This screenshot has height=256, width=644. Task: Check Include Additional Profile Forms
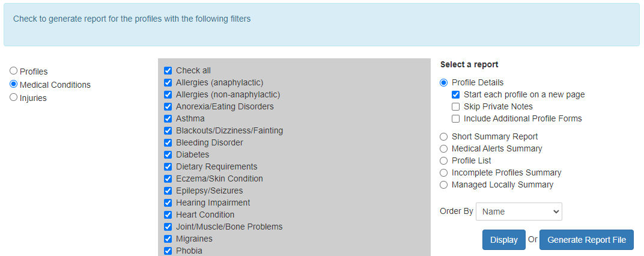pos(456,118)
